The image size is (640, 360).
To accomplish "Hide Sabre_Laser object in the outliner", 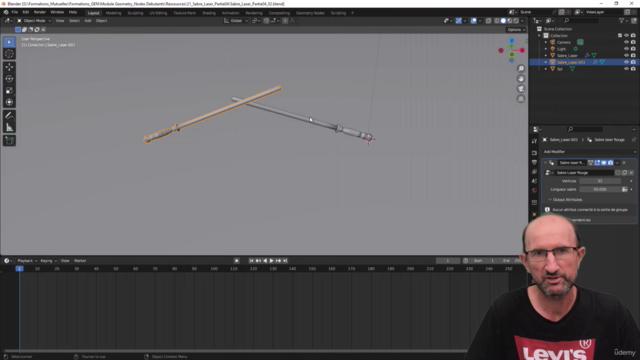I will (626, 56).
